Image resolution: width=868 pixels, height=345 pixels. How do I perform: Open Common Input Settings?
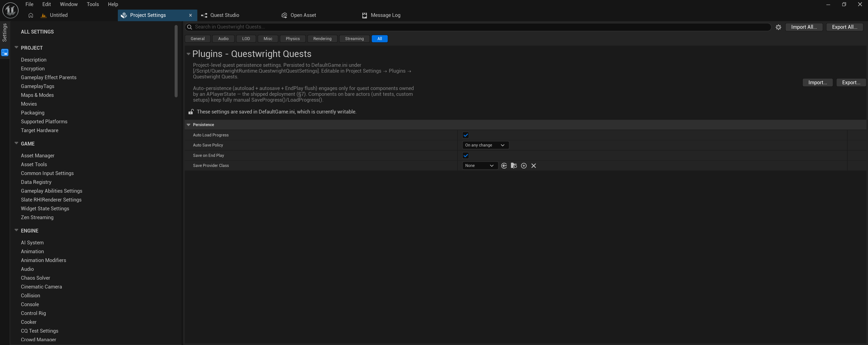pyautogui.click(x=47, y=173)
